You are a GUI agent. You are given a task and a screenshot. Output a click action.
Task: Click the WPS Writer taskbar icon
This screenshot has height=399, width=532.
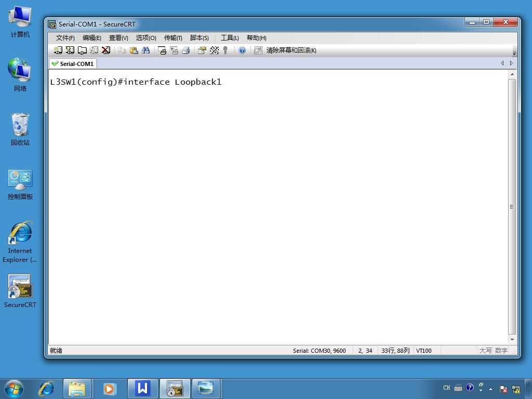(x=142, y=389)
